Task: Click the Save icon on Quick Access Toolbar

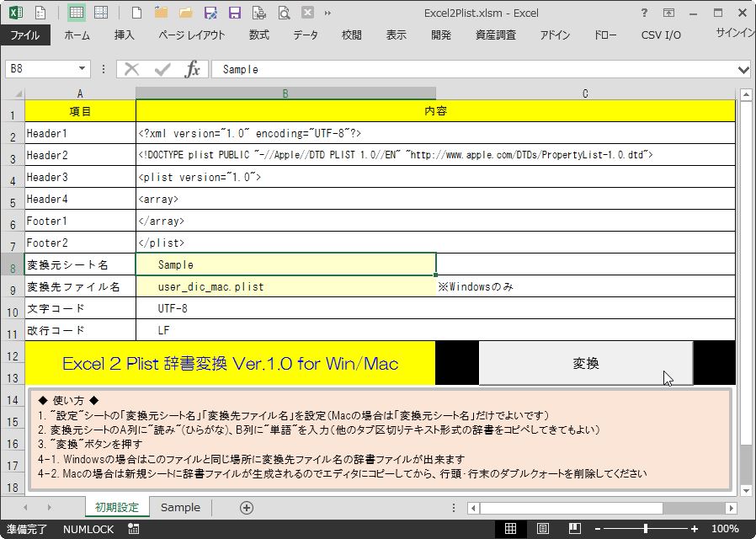Action: (x=234, y=13)
